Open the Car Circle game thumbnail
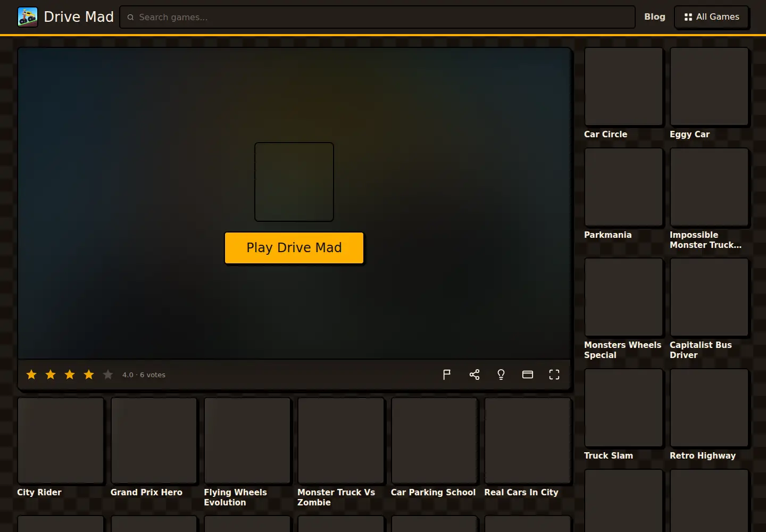Image resolution: width=766 pixels, height=532 pixels. click(624, 87)
